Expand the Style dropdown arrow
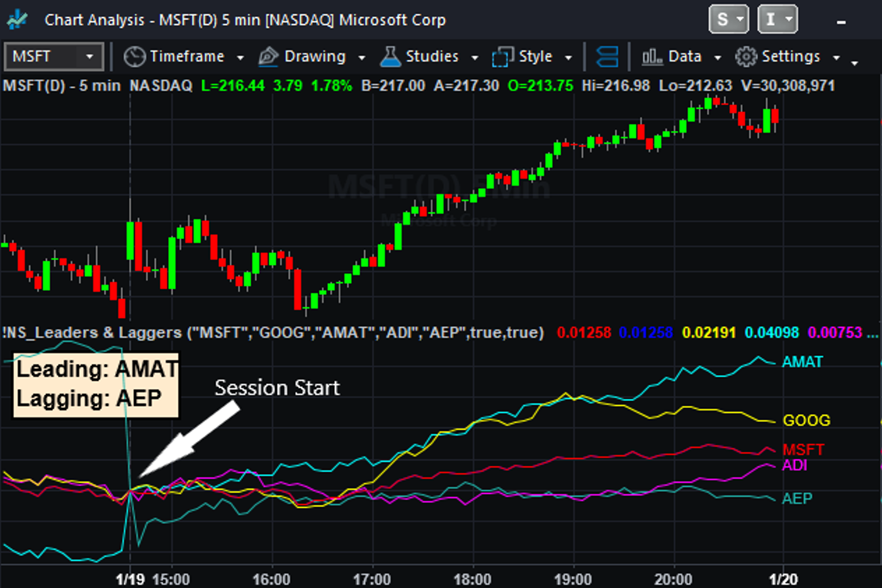 (568, 58)
